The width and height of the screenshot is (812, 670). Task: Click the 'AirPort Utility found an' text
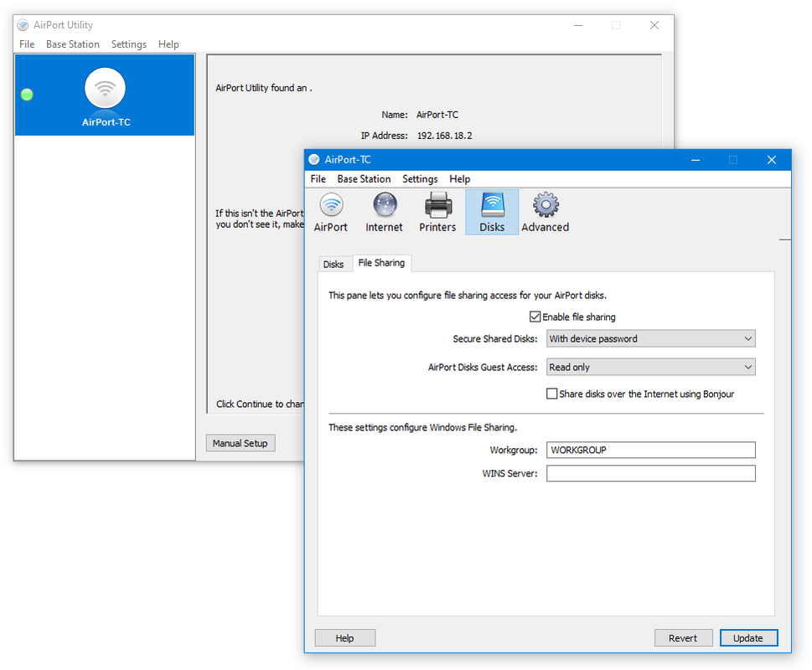pos(264,88)
